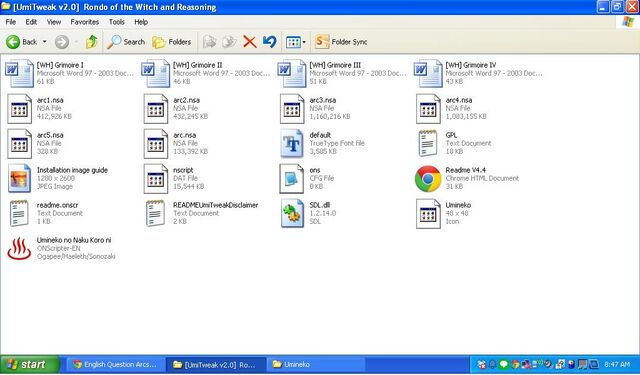This screenshot has height=375, width=640.
Task: Open the Favorites menu
Action: coord(84,22)
